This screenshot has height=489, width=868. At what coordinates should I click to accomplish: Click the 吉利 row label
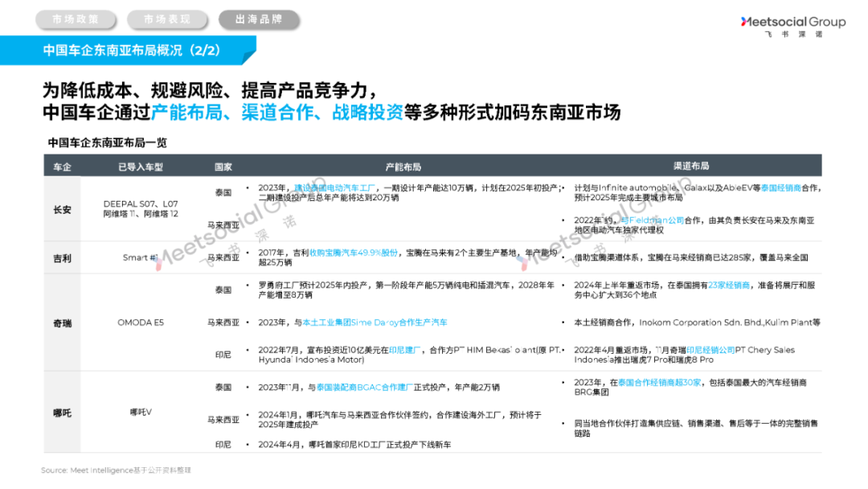[x=62, y=258]
